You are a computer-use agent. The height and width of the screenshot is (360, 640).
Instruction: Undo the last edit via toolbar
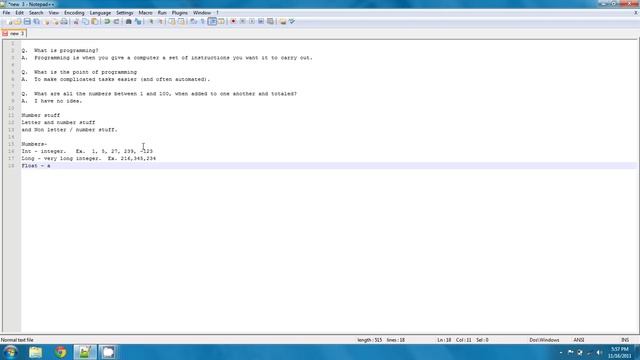pos(107,21)
